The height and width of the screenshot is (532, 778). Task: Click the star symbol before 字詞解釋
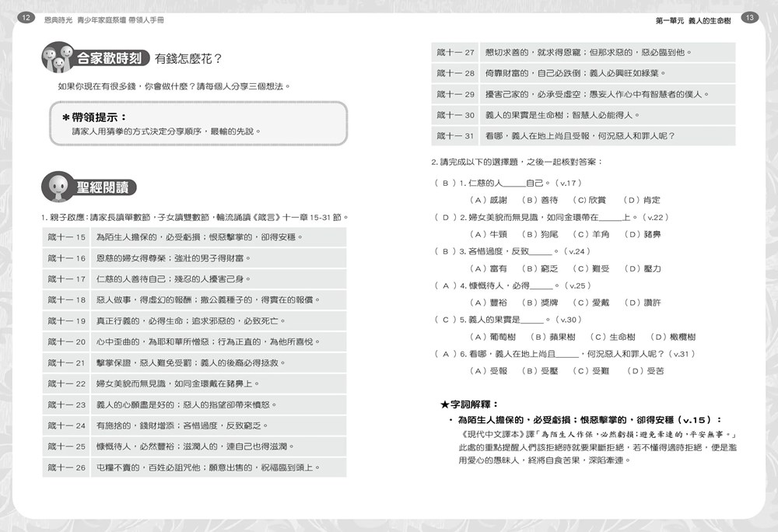pyautogui.click(x=444, y=404)
